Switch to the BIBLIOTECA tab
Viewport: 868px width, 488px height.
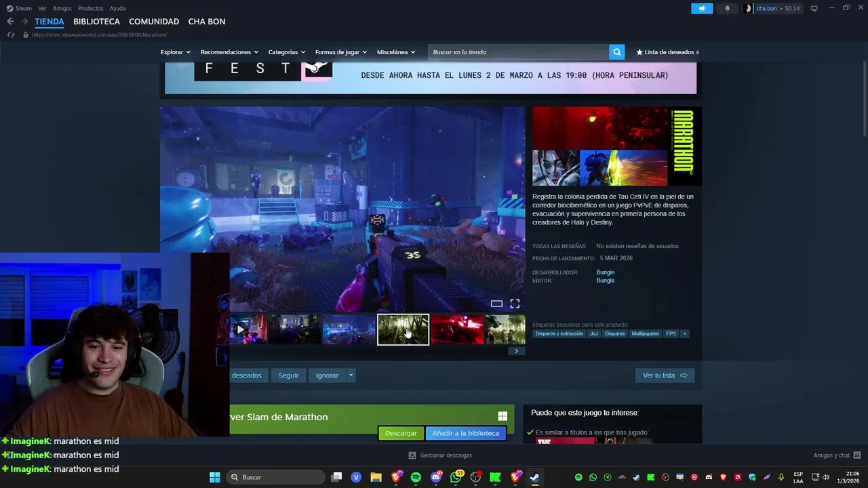point(96,22)
